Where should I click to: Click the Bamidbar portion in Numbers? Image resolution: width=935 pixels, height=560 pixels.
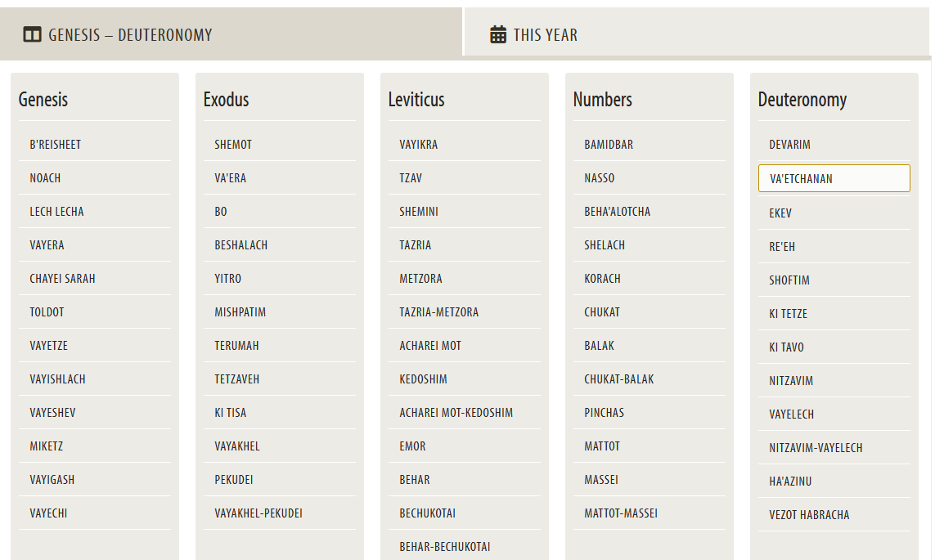(609, 145)
